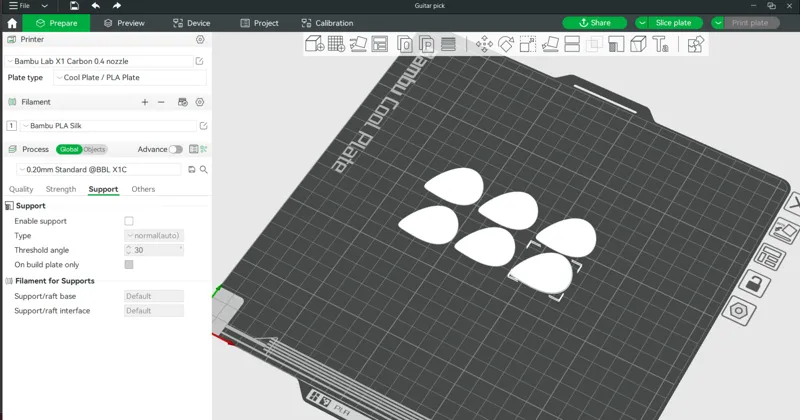
Task: Open the Assembly view puzzle icon
Action: 695,44
